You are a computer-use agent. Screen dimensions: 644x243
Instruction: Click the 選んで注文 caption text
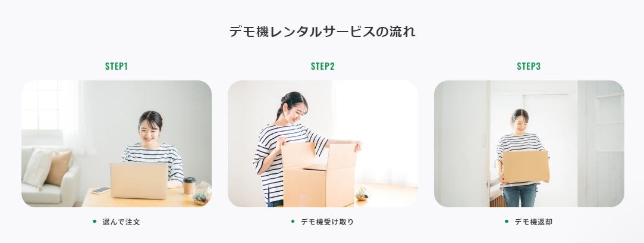click(x=121, y=222)
